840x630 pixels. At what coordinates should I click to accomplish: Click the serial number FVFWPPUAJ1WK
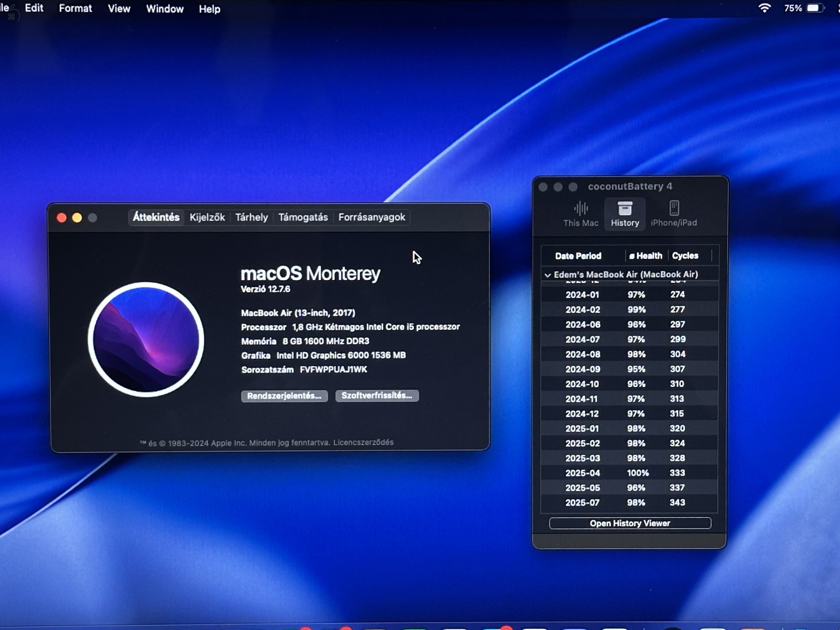point(333,370)
